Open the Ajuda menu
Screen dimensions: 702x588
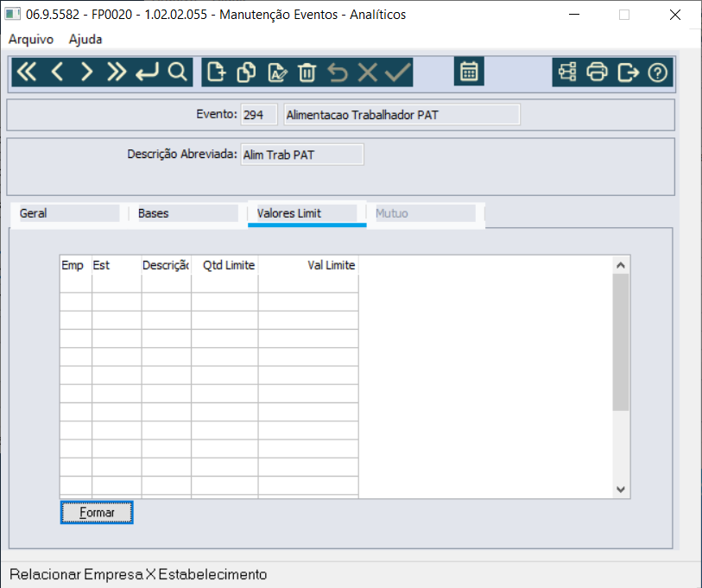(85, 40)
